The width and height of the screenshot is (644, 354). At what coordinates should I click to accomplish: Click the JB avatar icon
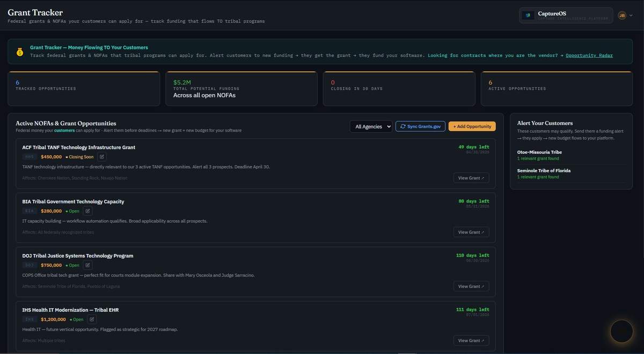[x=623, y=15]
